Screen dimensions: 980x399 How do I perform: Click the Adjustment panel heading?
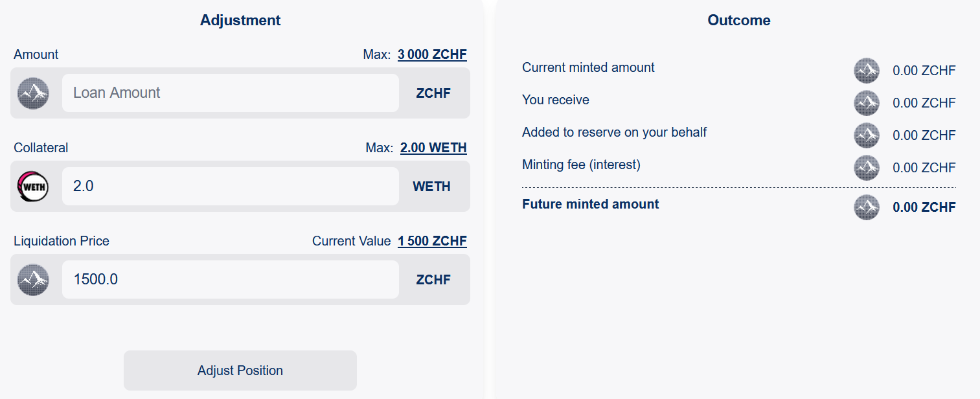(x=240, y=20)
